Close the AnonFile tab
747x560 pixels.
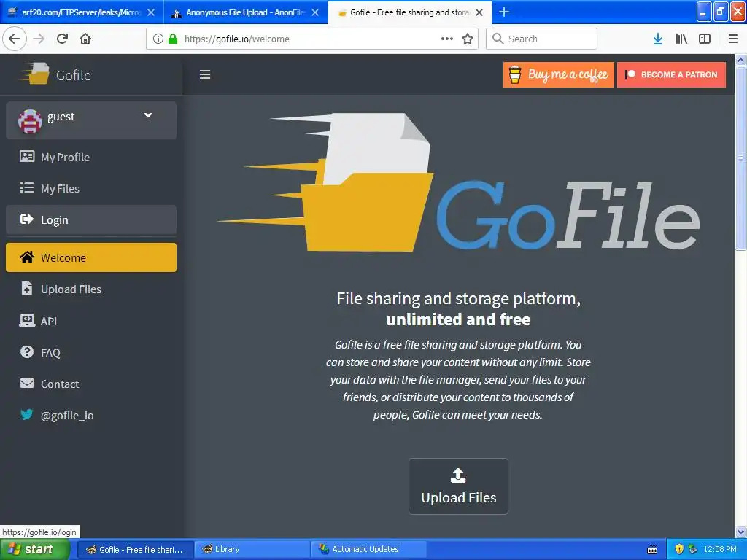(x=315, y=12)
